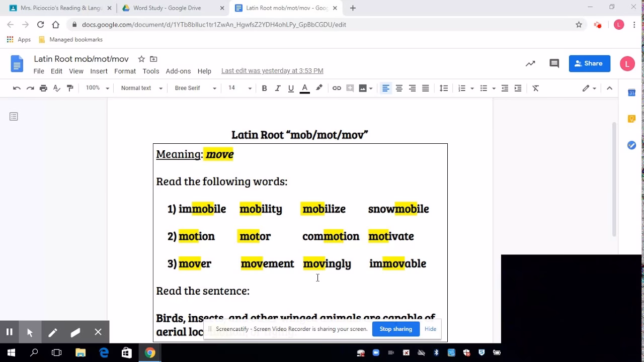Screen dimensions: 644x362
Task: Enable justified paragraph alignment
Action: 425,88
